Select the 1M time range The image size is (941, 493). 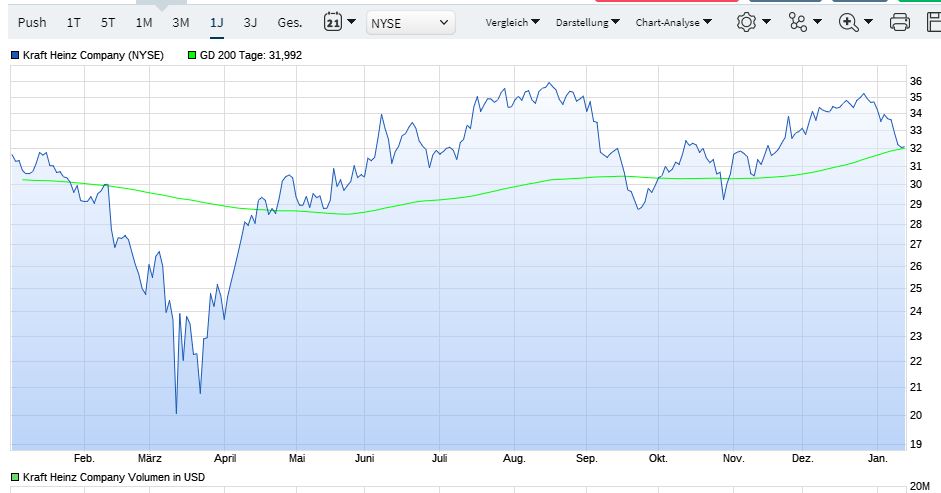point(144,22)
